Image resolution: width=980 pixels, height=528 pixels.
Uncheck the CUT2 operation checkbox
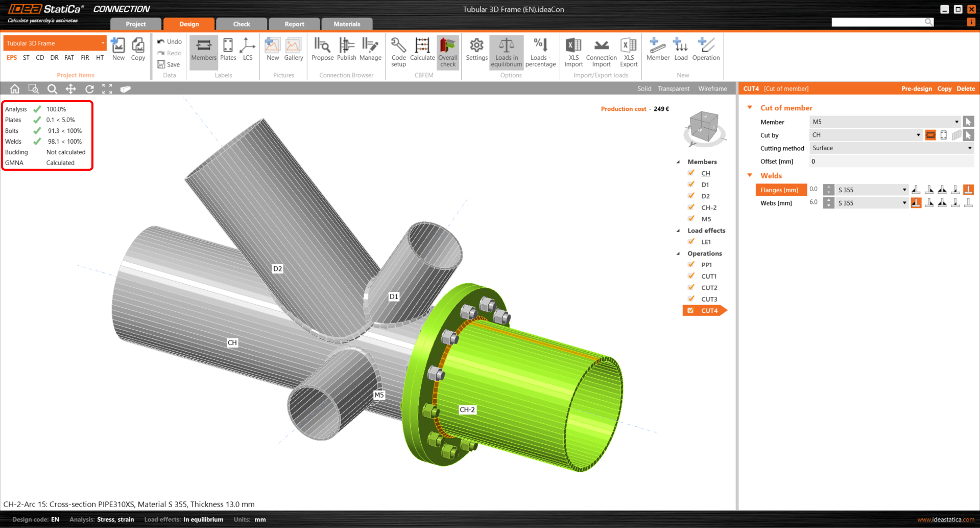pyautogui.click(x=691, y=288)
